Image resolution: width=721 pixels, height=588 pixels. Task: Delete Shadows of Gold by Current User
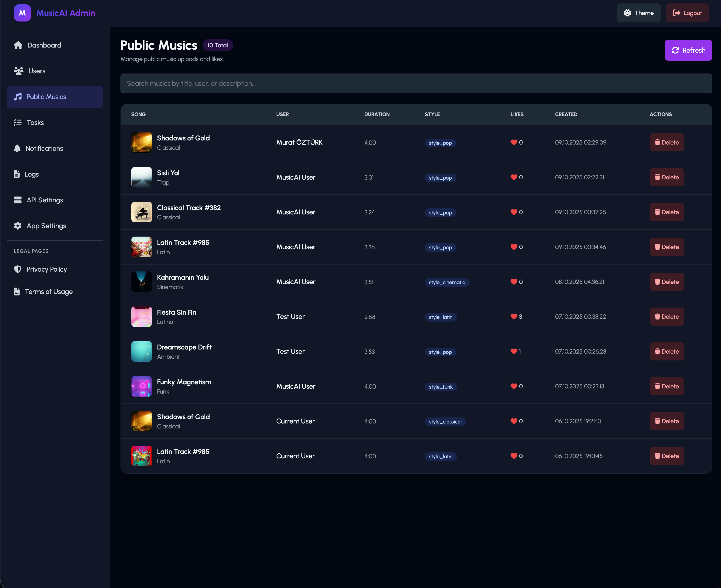click(666, 421)
